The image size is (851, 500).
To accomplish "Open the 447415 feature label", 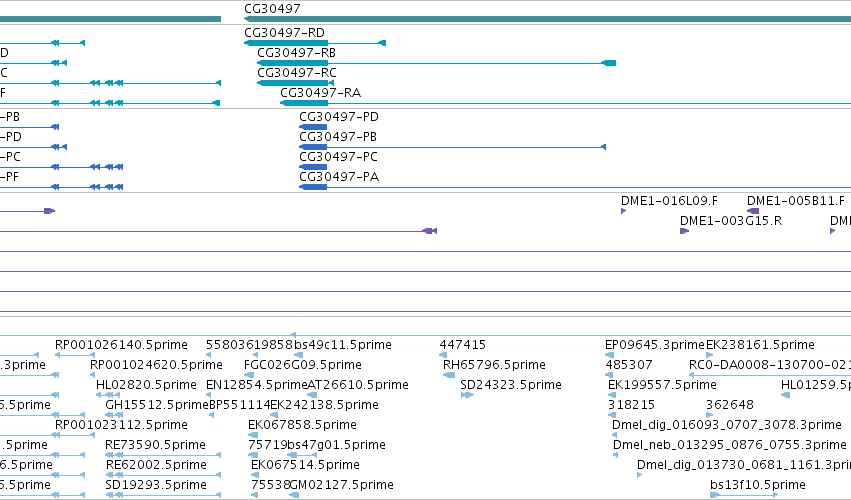I will [x=462, y=345].
